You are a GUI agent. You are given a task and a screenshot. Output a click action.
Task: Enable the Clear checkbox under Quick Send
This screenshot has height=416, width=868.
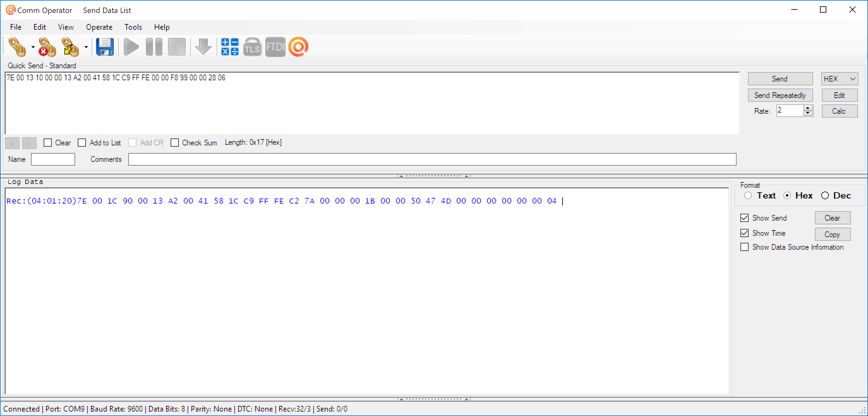47,143
